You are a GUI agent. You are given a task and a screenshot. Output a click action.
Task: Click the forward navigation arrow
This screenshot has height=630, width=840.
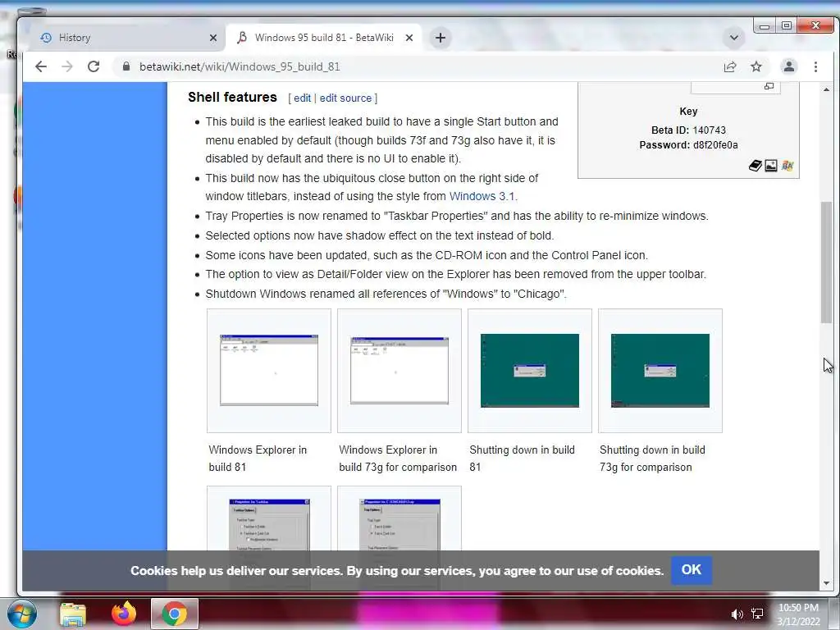67,66
